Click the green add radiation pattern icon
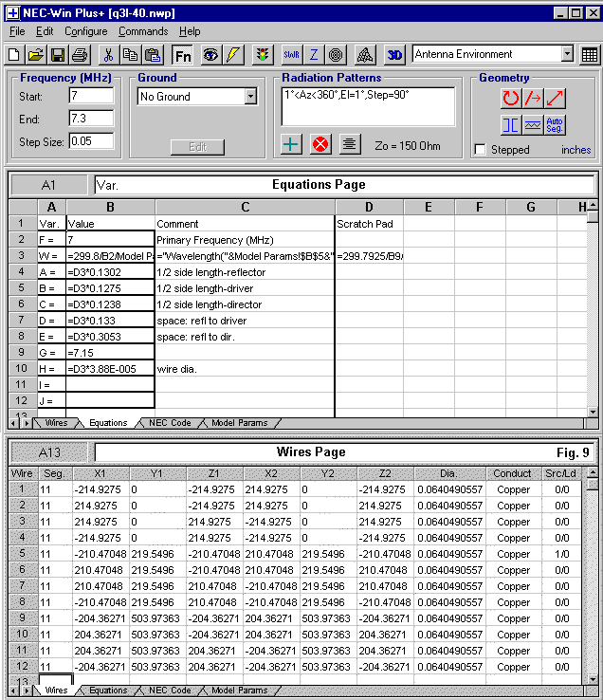603x700 pixels. click(x=292, y=144)
